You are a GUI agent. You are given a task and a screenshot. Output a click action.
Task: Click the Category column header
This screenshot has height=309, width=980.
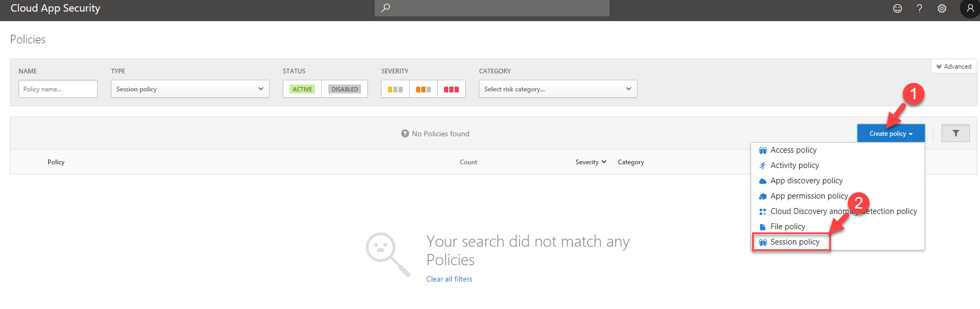[631, 162]
